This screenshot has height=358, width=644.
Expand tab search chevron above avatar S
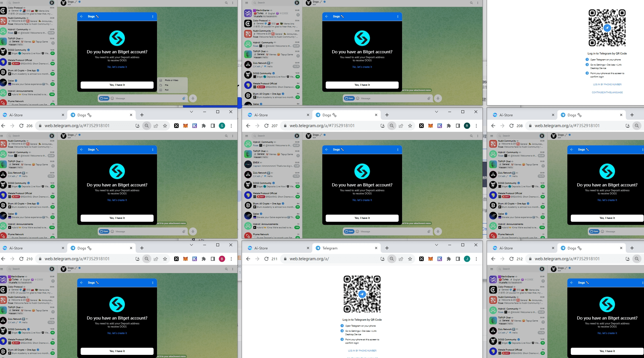coord(191,112)
